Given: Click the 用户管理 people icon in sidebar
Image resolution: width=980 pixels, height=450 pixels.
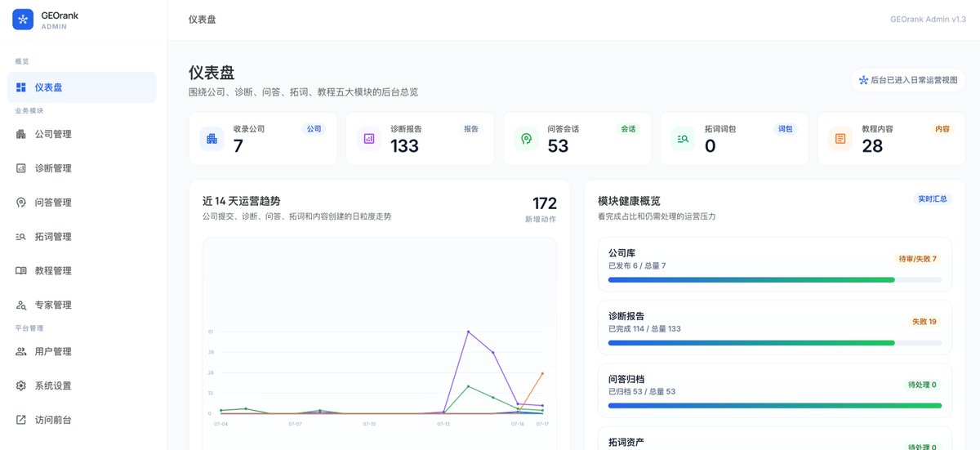Looking at the screenshot, I should click(20, 351).
